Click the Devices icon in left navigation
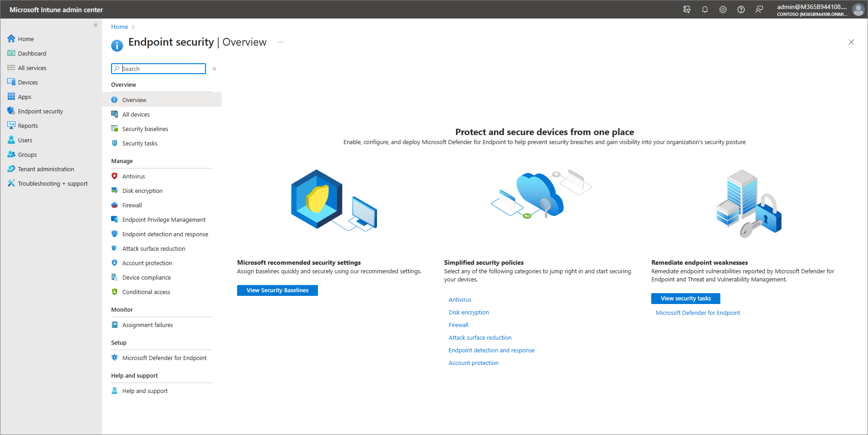Screen dimensions: 868x435 (11, 82)
